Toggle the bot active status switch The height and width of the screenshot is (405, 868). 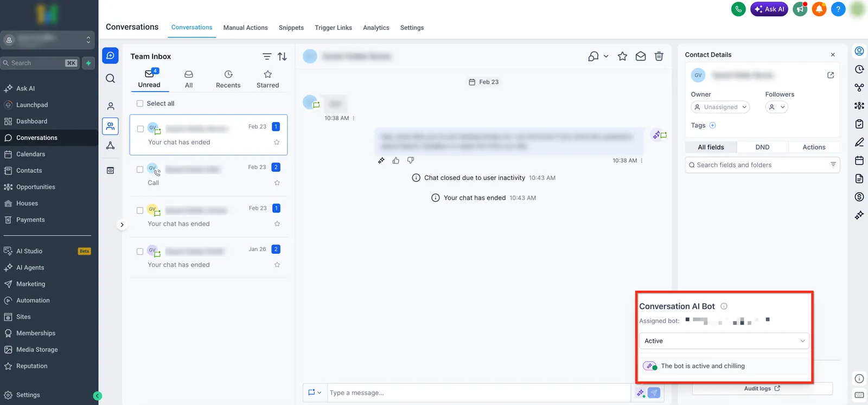click(650, 366)
